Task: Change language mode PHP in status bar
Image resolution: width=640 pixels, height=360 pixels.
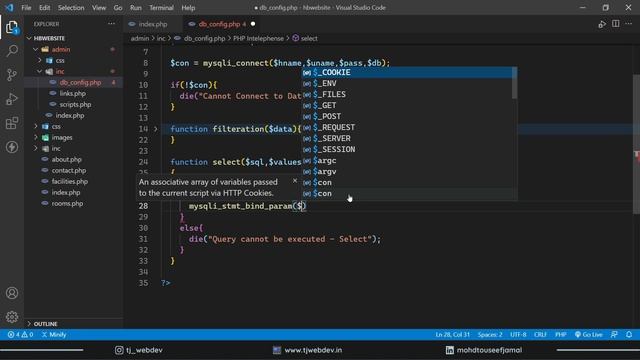Action: tap(560, 335)
